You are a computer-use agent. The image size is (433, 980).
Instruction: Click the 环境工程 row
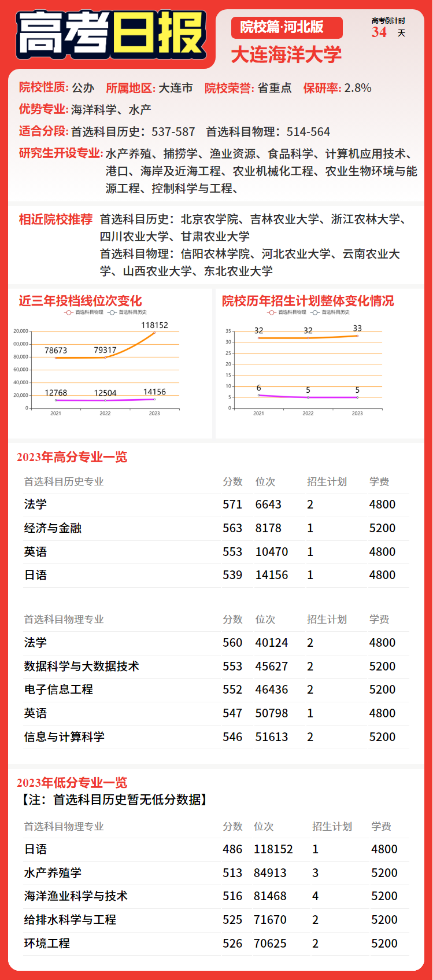(216, 944)
